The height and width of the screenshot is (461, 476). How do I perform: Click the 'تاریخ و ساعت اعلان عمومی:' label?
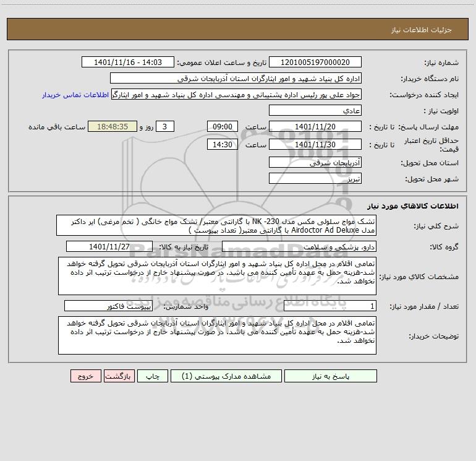click(222, 62)
